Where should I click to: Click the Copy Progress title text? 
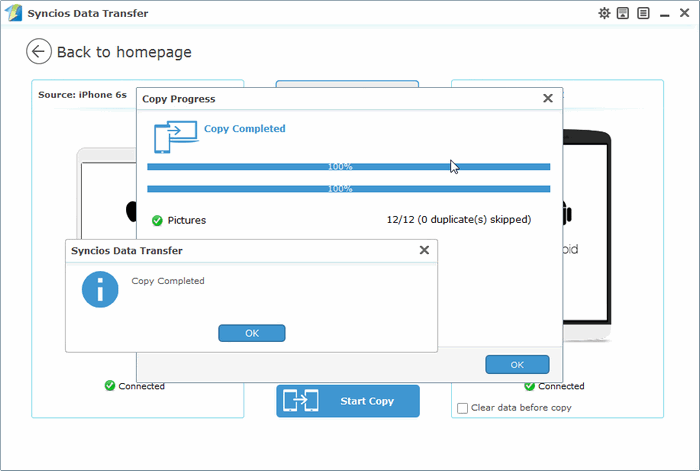(179, 99)
